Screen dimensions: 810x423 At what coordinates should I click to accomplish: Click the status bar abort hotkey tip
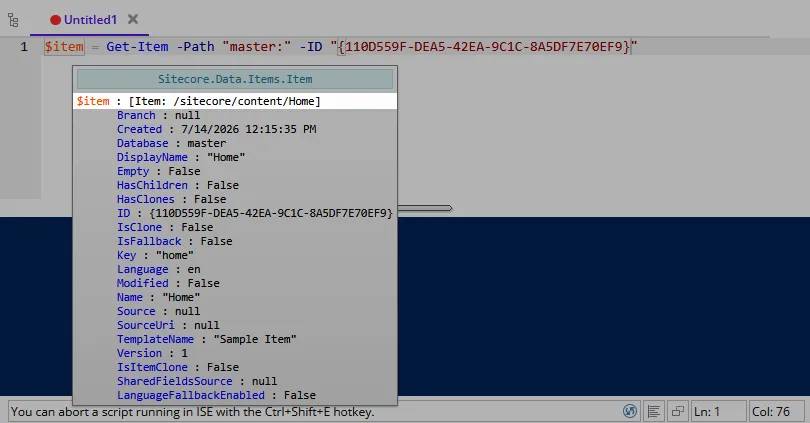point(192,412)
